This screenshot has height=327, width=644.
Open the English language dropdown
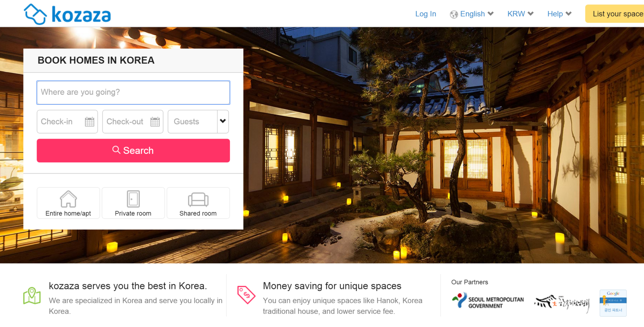click(x=472, y=14)
